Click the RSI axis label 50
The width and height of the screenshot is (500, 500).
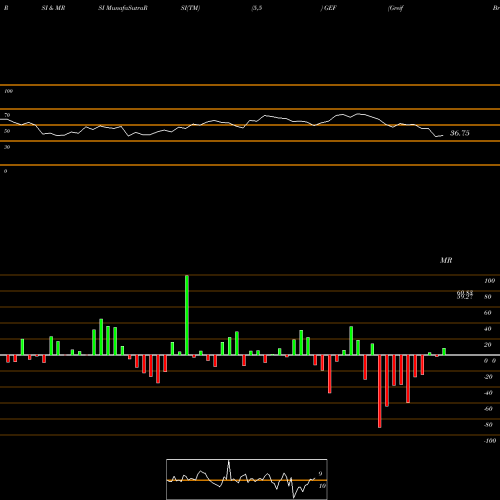coord(7,131)
